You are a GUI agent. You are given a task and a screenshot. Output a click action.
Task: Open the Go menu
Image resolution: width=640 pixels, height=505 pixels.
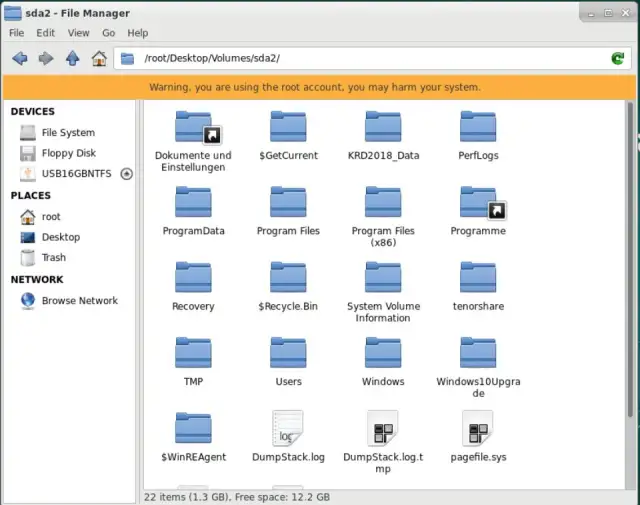point(108,33)
